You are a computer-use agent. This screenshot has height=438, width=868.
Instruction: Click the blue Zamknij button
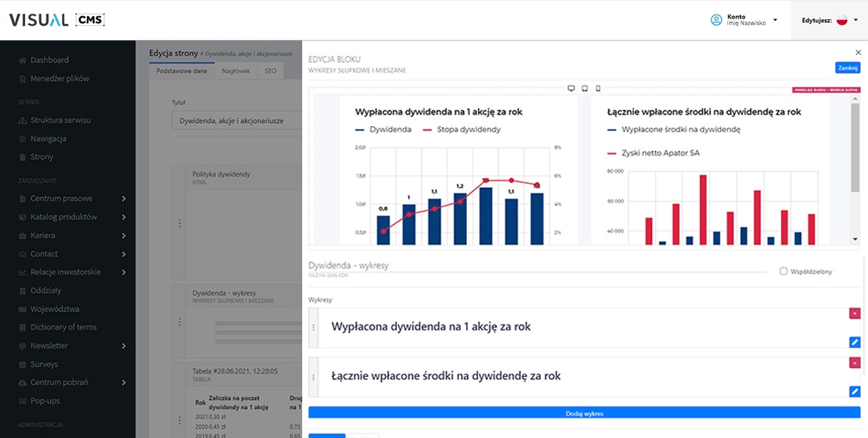[x=848, y=68]
